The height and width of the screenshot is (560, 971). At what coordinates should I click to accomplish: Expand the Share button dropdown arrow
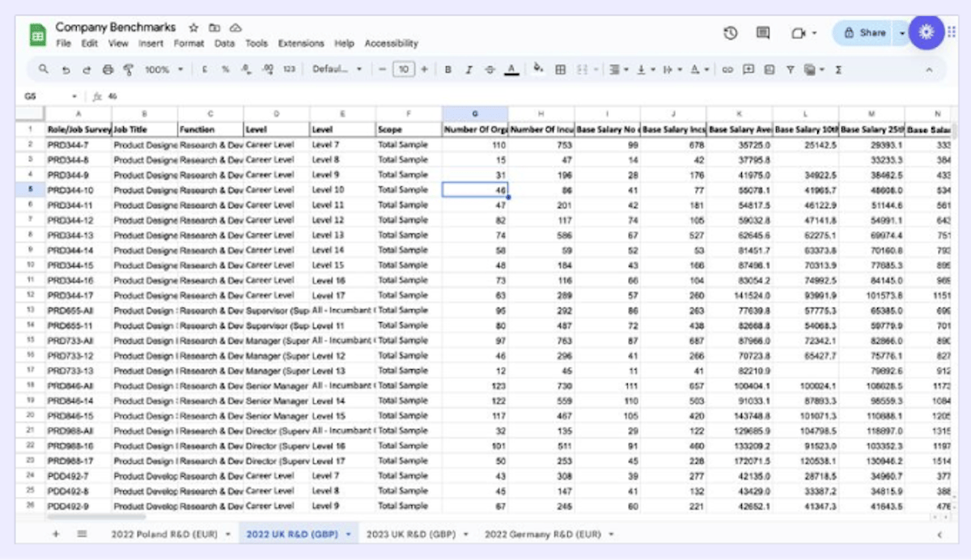click(901, 33)
